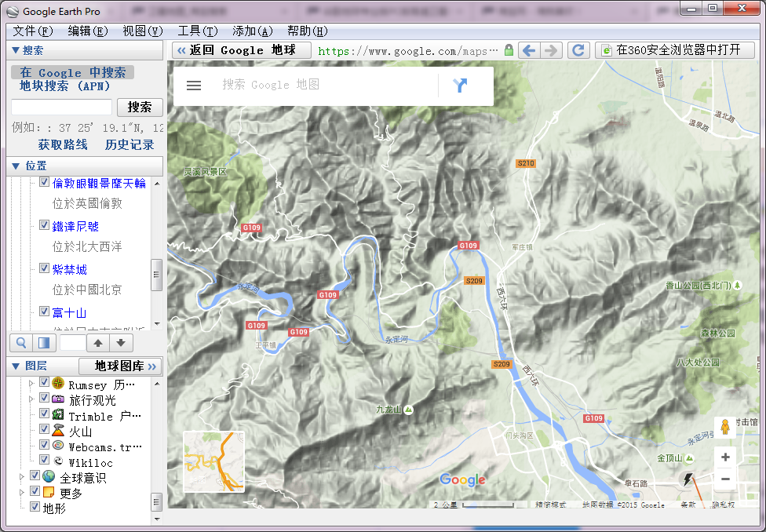Uncheck the 鐵達尼號 place checkbox
This screenshot has height=532, width=766.
pos(44,225)
